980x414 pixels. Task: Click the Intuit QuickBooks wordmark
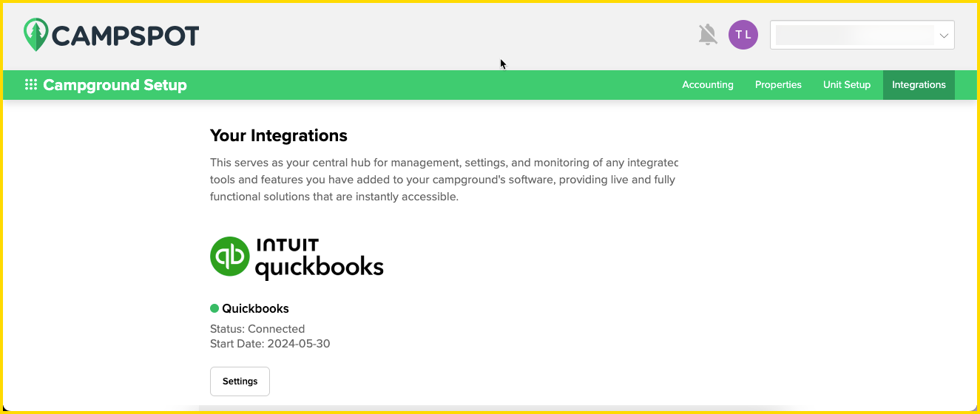(x=319, y=258)
